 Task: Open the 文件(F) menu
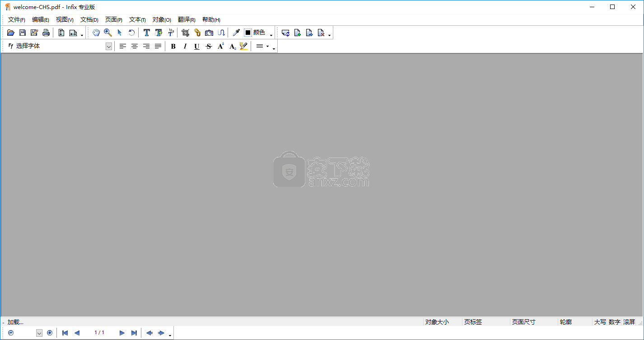[17, 20]
